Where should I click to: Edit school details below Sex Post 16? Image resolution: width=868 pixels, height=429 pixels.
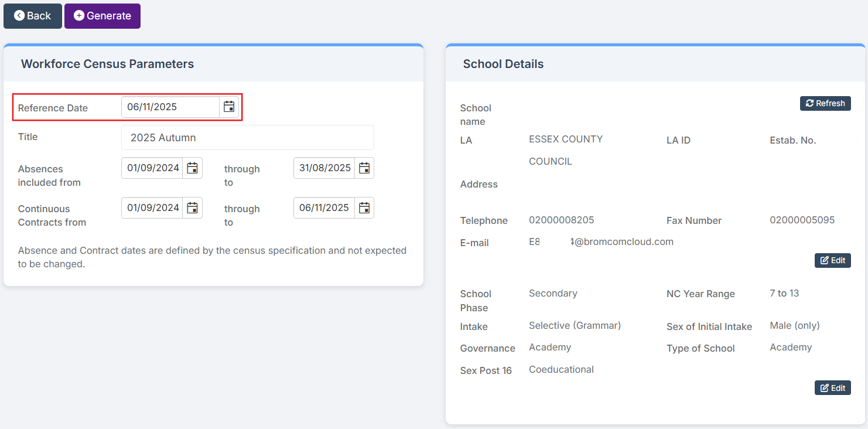832,388
